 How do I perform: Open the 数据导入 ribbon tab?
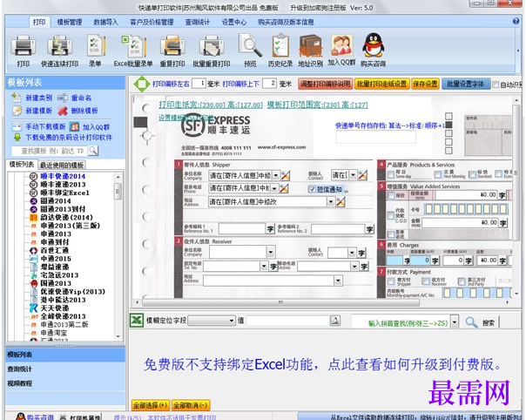point(105,22)
